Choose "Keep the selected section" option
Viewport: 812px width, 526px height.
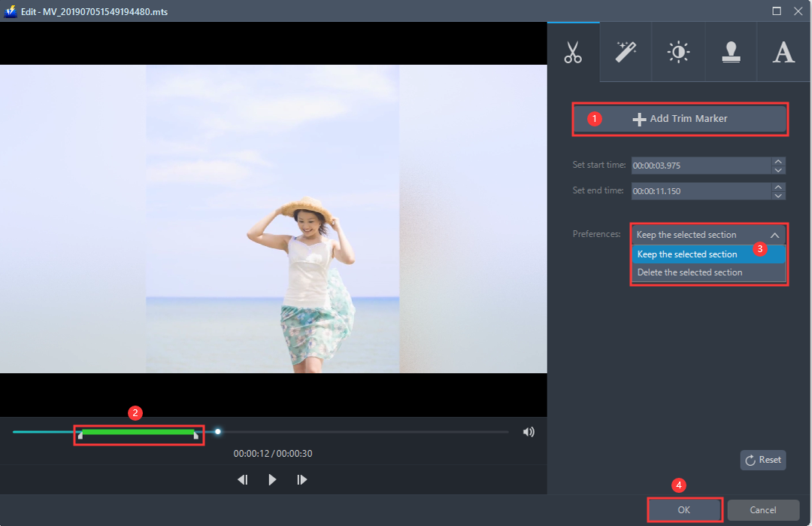point(686,254)
